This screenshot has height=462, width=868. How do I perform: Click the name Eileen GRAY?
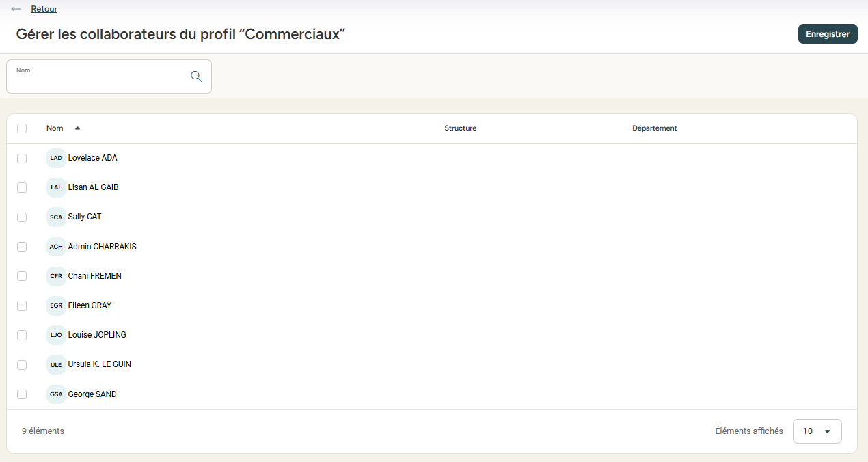(x=90, y=305)
